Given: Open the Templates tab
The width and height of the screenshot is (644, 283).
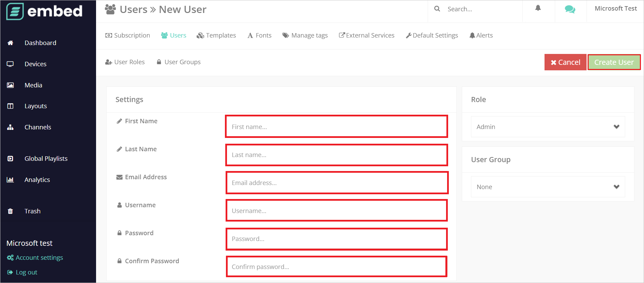Looking at the screenshot, I should coord(216,36).
